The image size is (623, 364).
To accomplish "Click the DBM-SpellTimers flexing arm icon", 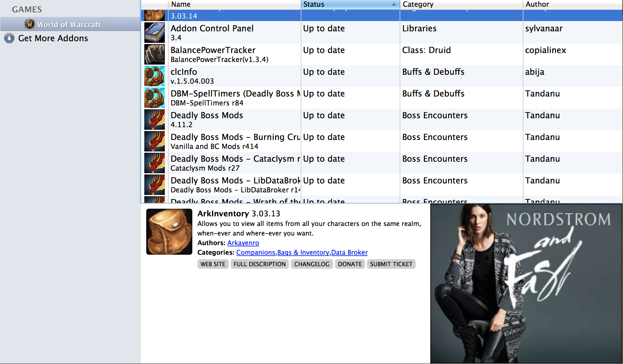I will (155, 98).
